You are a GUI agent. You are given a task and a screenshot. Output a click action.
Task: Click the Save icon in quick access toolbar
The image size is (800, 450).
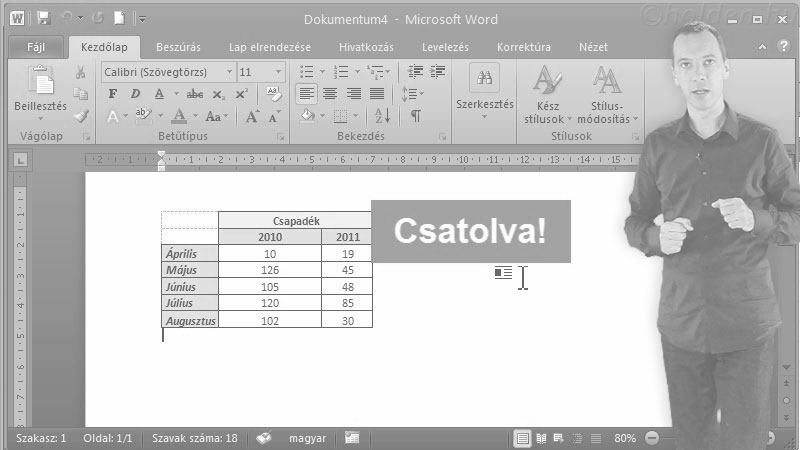44,19
